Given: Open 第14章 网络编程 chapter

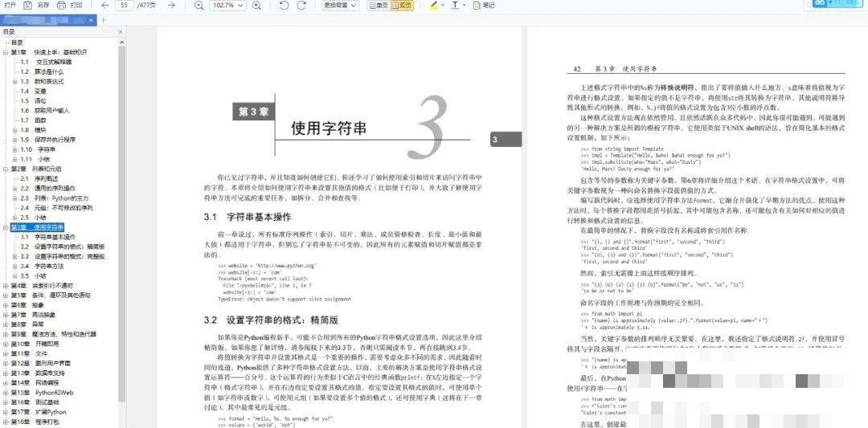Looking at the screenshot, I should point(35,383).
